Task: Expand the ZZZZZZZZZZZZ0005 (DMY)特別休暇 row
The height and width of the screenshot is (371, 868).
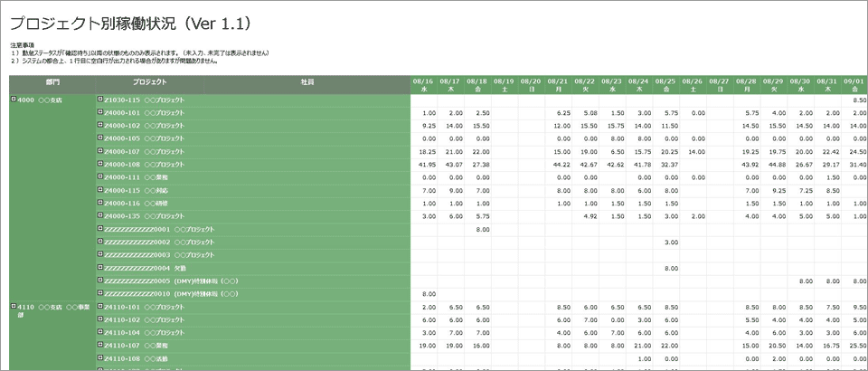Action: pyautogui.click(x=100, y=281)
